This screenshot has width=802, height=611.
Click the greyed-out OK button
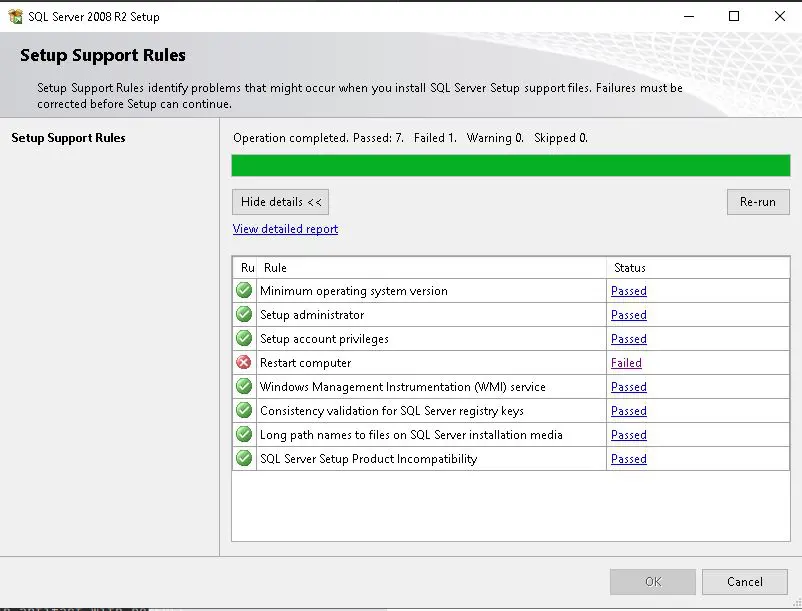tap(653, 582)
